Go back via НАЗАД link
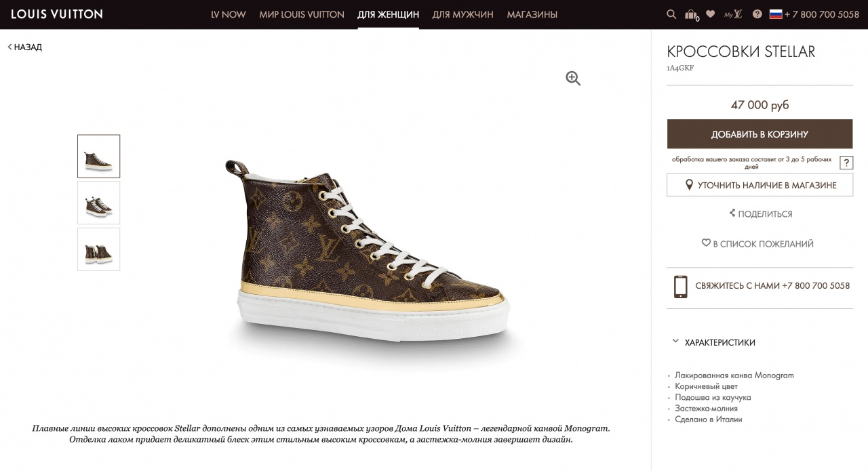Viewport: 868px width, 471px height. click(25, 47)
